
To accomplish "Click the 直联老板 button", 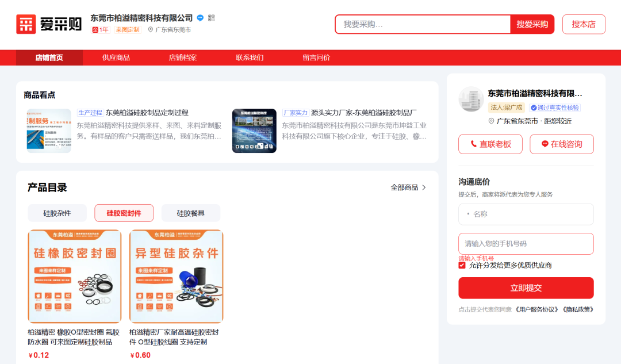I will coord(490,144).
